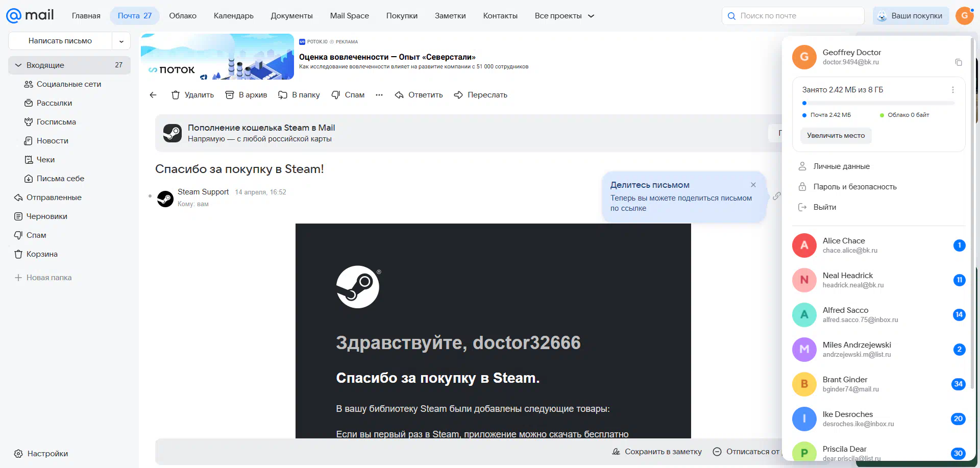The height and width of the screenshot is (468, 980).
Task: Open the Mail Space tab
Action: 350,16
